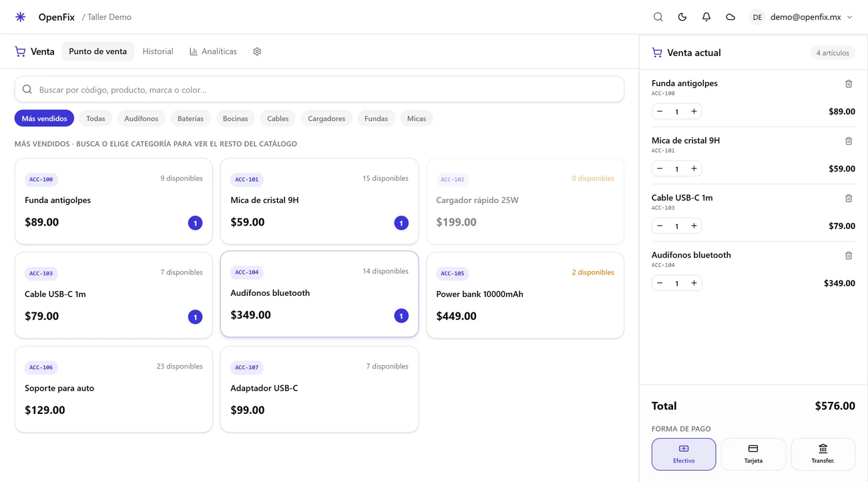Choose Tarjeta as payment method

753,454
